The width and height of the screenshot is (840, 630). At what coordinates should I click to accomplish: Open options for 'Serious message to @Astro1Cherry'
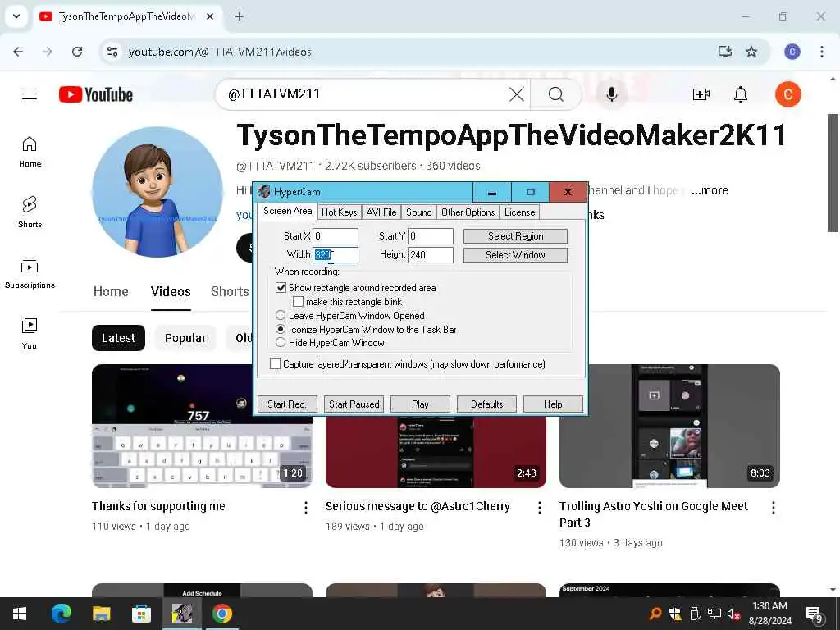tap(540, 507)
